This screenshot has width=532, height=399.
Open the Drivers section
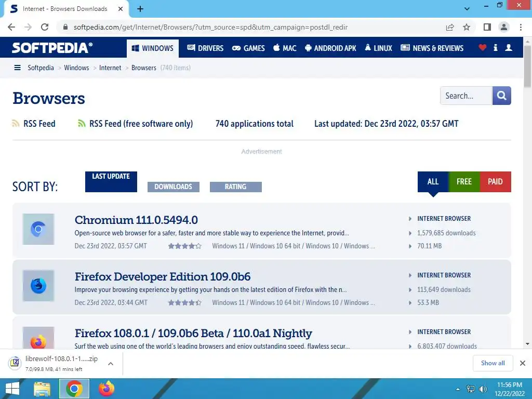tap(205, 48)
